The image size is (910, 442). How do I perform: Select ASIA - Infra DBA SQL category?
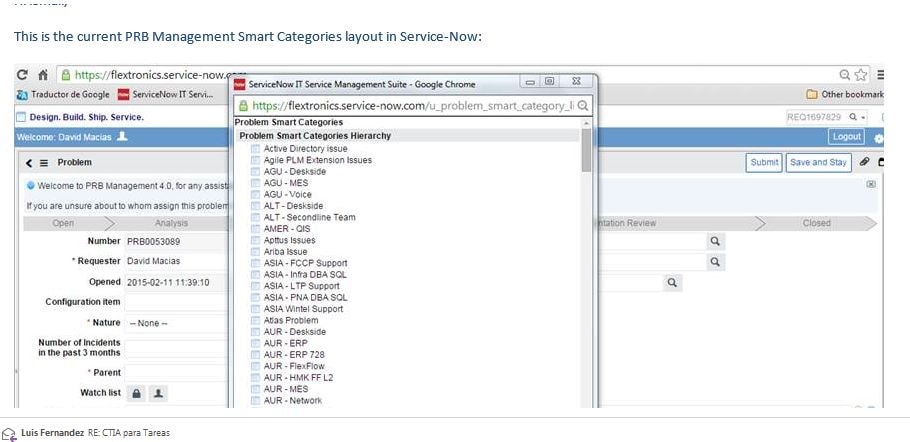click(x=305, y=274)
